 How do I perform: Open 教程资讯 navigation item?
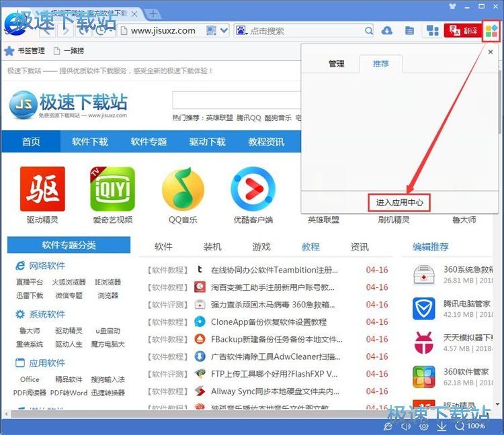pyautogui.click(x=266, y=142)
